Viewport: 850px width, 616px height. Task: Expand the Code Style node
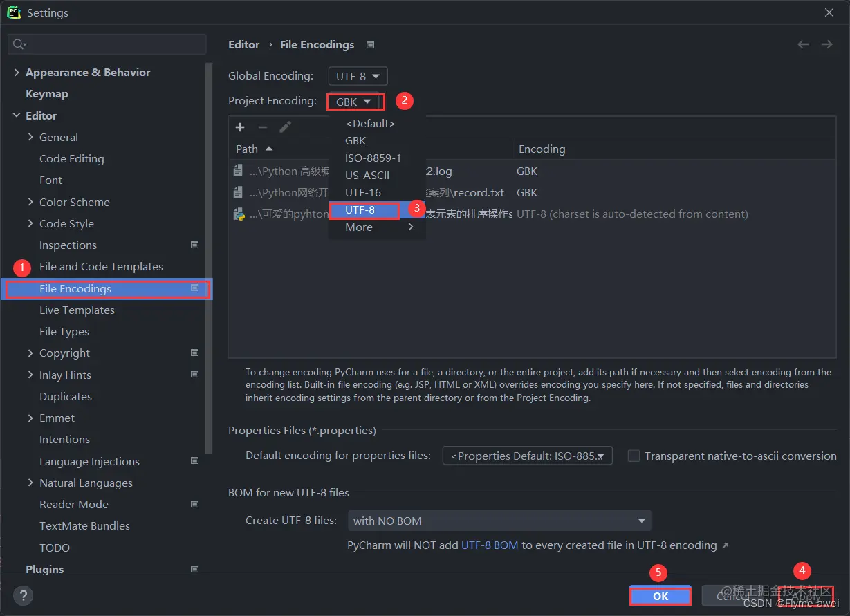[30, 223]
